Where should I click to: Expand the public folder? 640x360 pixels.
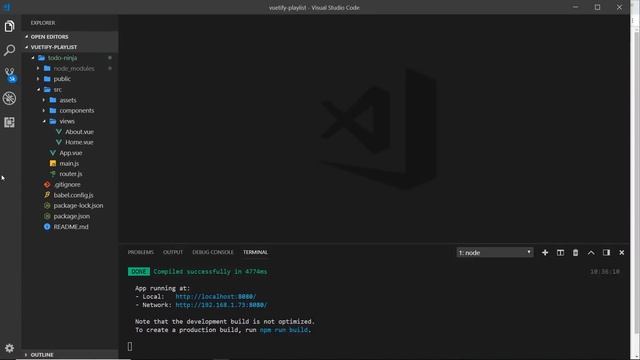38,79
